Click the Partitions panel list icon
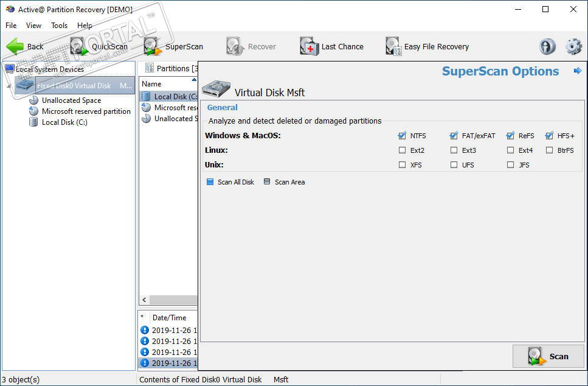Viewport: 588px width, 386px height. pos(149,68)
